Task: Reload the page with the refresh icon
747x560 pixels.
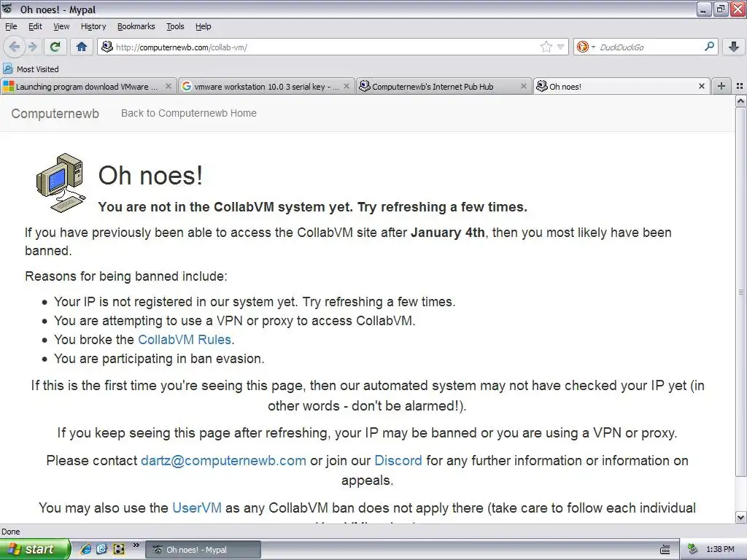Action: point(55,47)
